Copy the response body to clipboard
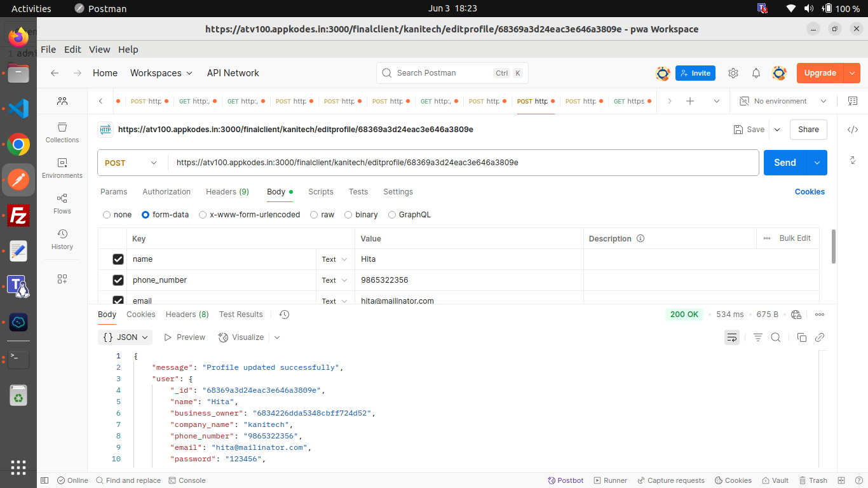 802,337
